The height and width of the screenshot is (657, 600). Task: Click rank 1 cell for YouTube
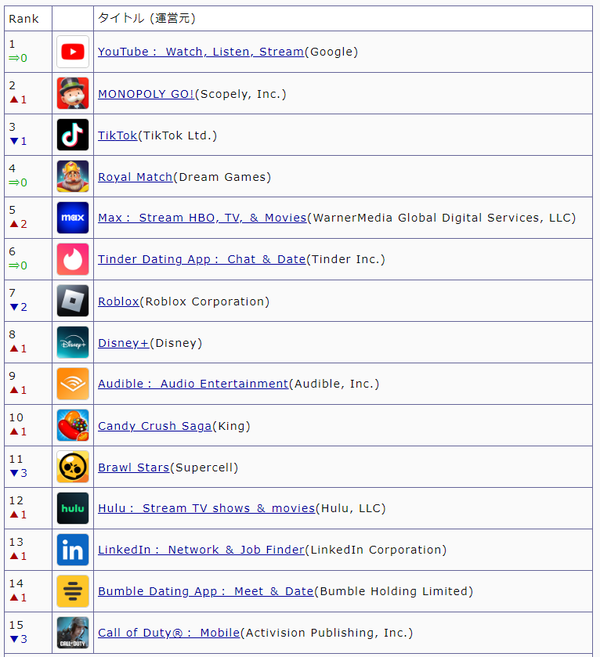28,52
